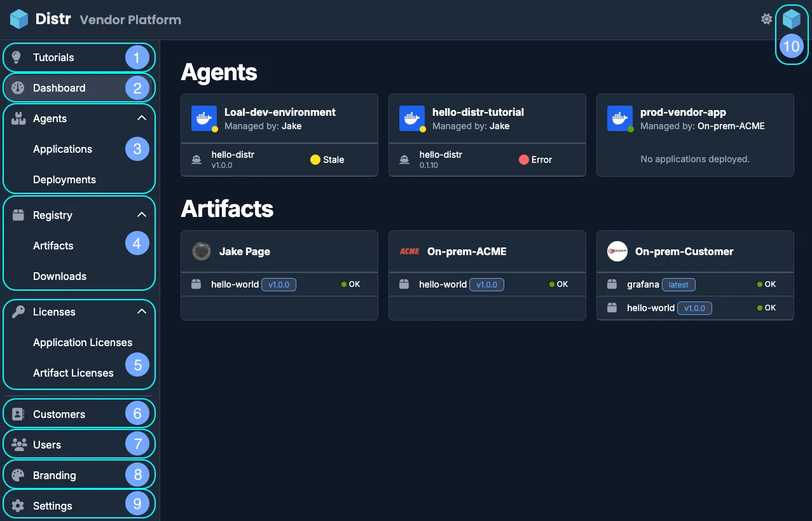Screen dimensions: 812x521
Task: Open Artifact Licenses from the sidebar
Action: (72, 373)
